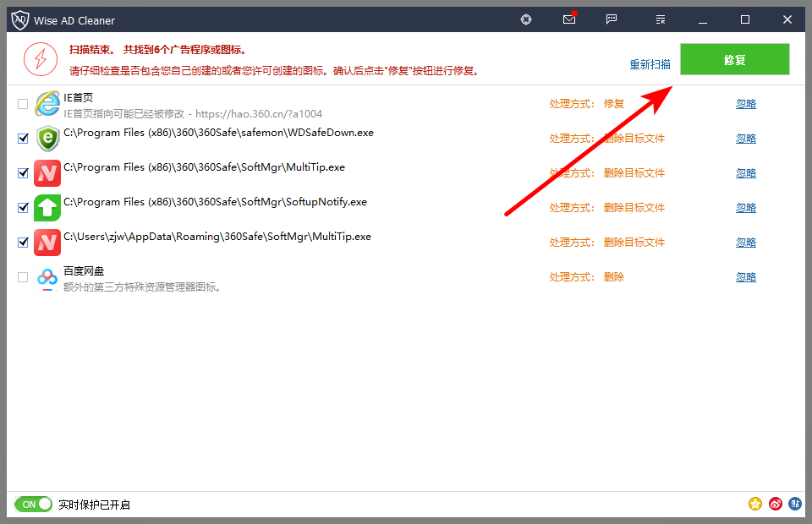812x524 pixels.
Task: Click 忽略 for the 百度网盘 row
Action: tap(746, 277)
